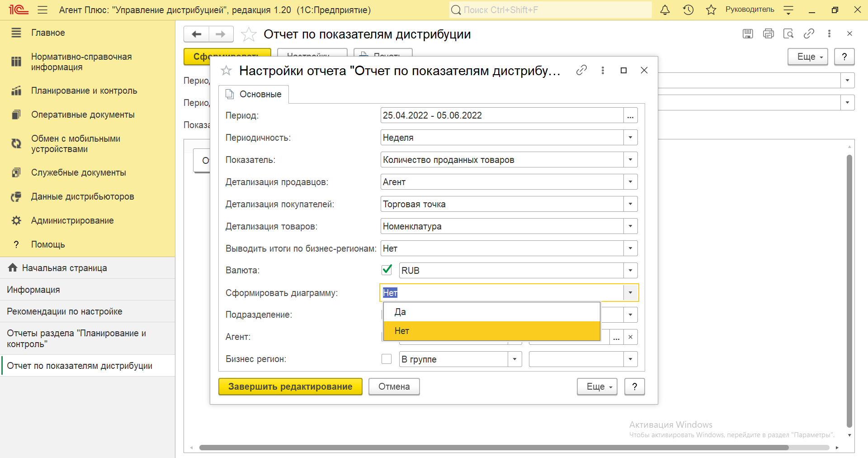The width and height of the screenshot is (868, 458).
Task: Expand the В группе comparison dropdown
Action: [x=514, y=359]
